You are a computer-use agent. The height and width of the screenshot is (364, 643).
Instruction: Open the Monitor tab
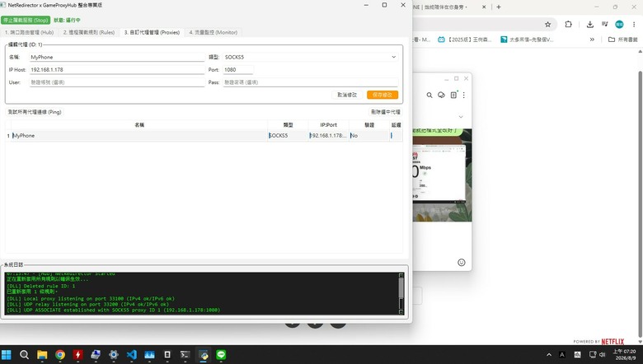pos(214,32)
